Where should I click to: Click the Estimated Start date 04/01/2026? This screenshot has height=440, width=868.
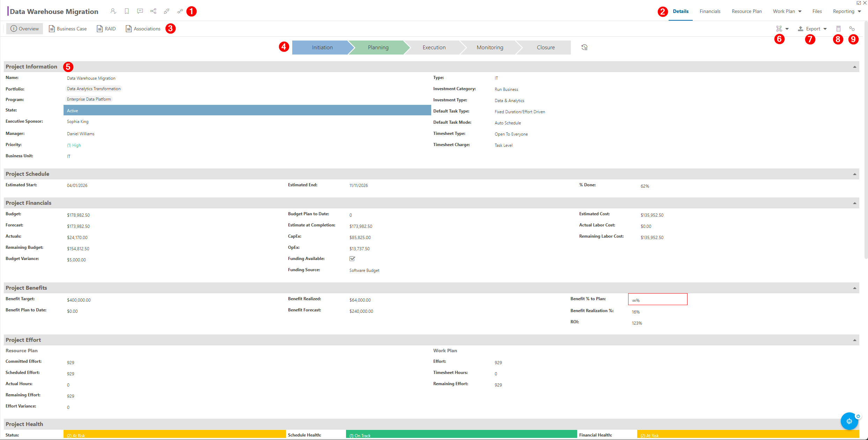point(77,185)
